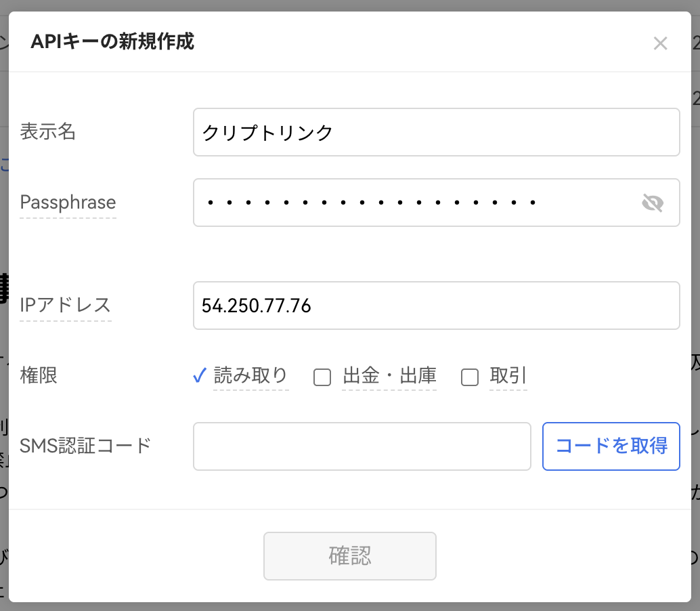The height and width of the screenshot is (611, 700).
Task: Close the APIキーの新規作成 dialog
Action: coord(660,43)
